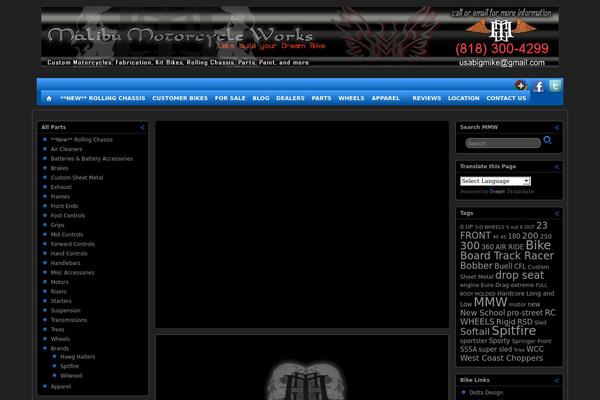
Task: Open the Facebook page icon
Action: [538, 87]
